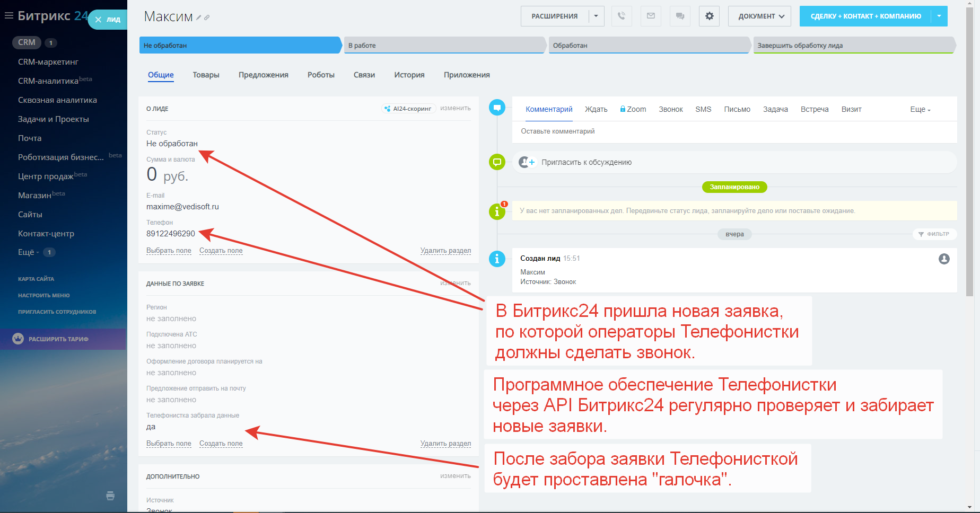This screenshot has height=513, width=980.
Task: Select the Связи tab
Action: coord(364,75)
